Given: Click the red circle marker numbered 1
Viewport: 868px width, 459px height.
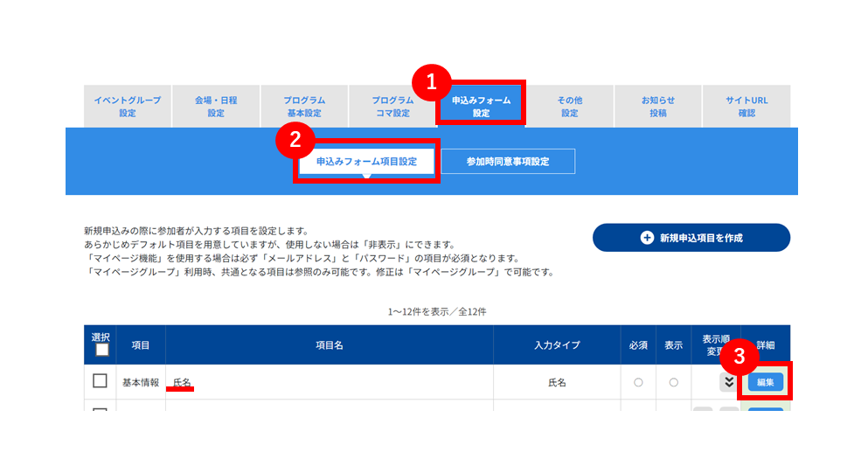Looking at the screenshot, I should (431, 83).
